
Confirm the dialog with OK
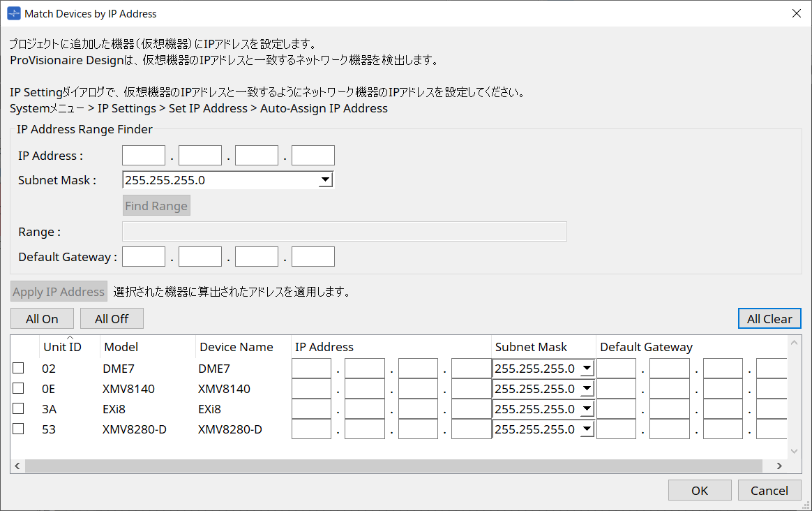tap(699, 489)
